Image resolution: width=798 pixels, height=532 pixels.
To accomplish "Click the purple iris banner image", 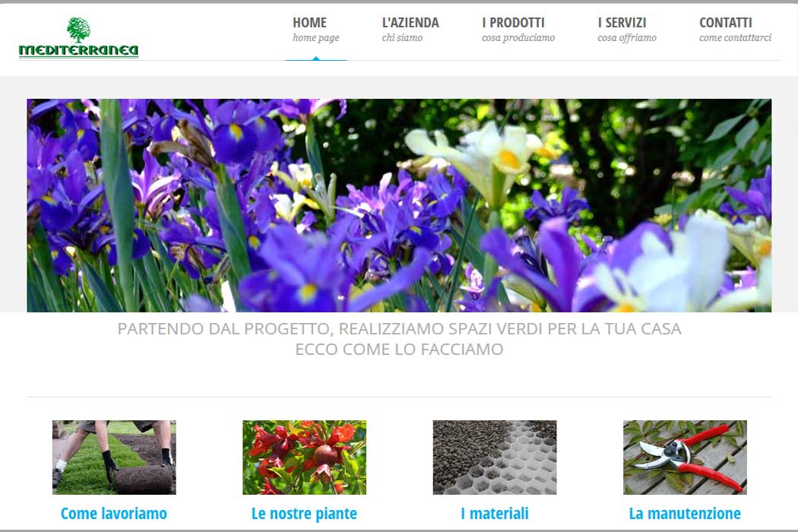I will click(x=399, y=205).
